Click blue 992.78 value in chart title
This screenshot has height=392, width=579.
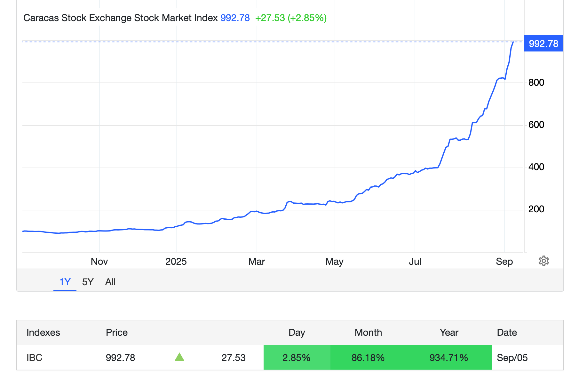pos(235,18)
